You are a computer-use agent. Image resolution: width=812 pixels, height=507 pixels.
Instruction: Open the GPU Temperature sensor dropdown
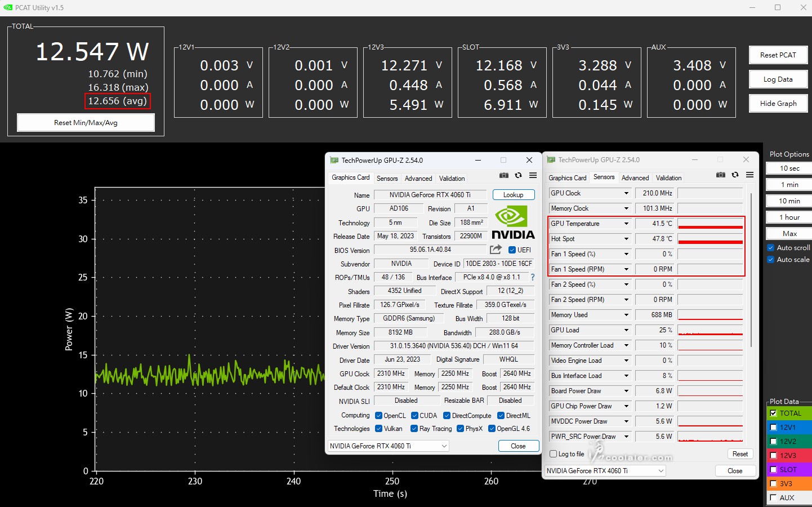point(626,224)
